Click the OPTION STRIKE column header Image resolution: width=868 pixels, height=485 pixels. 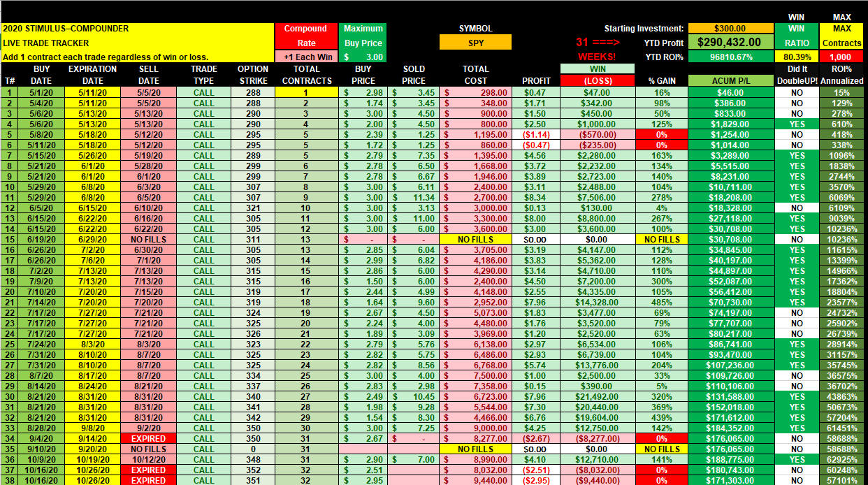point(253,75)
